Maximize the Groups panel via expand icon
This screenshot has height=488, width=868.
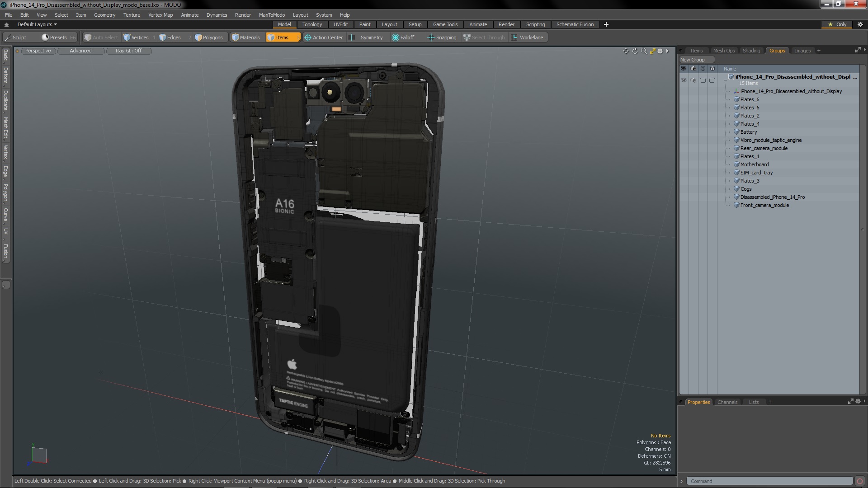(858, 50)
